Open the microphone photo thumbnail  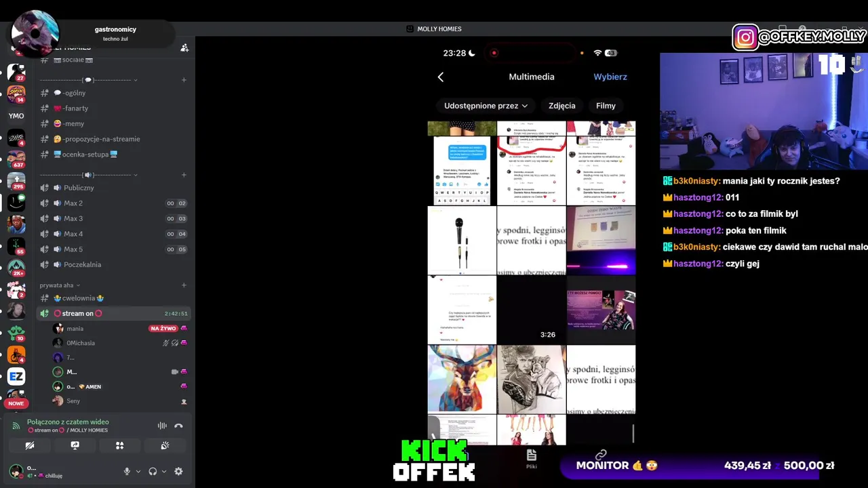[462, 241]
